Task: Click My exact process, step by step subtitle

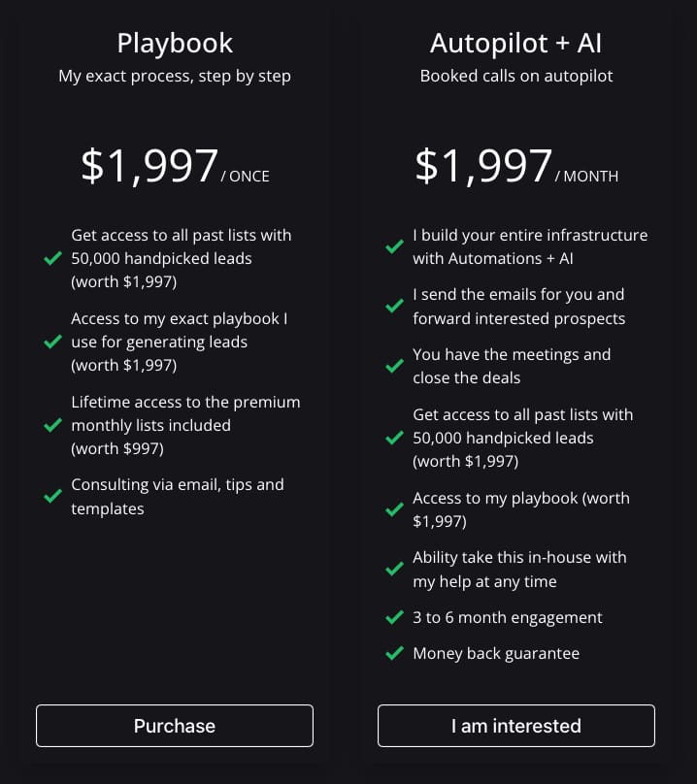Action: point(175,76)
